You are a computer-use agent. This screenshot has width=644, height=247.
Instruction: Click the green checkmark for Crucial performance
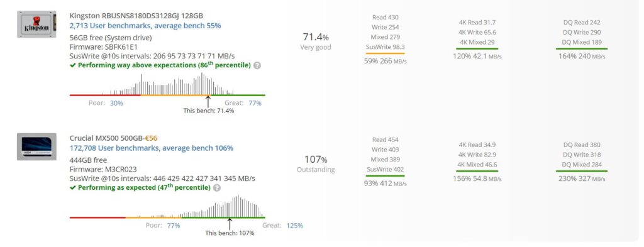tap(73, 187)
